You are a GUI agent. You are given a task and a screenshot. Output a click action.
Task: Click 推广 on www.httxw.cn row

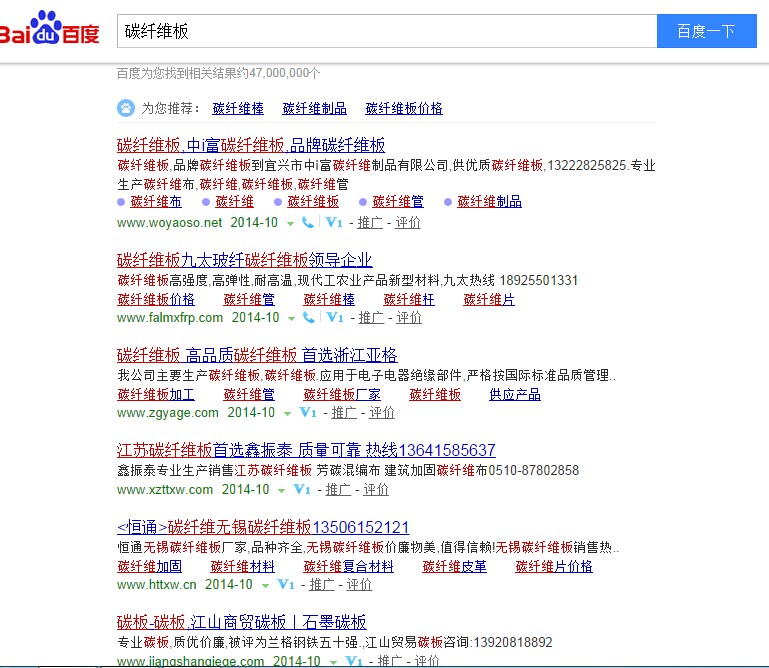tap(322, 585)
